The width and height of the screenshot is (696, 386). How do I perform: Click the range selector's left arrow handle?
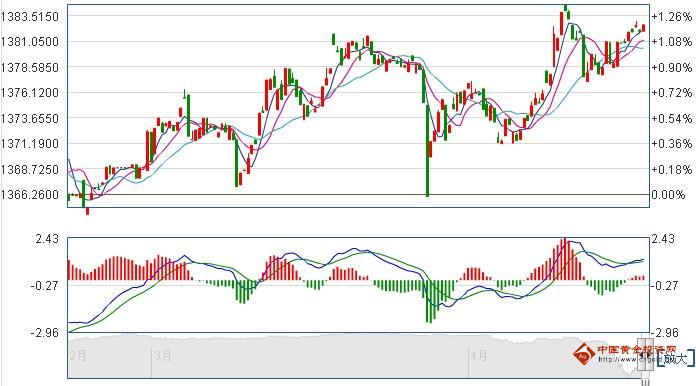pyautogui.click(x=641, y=354)
